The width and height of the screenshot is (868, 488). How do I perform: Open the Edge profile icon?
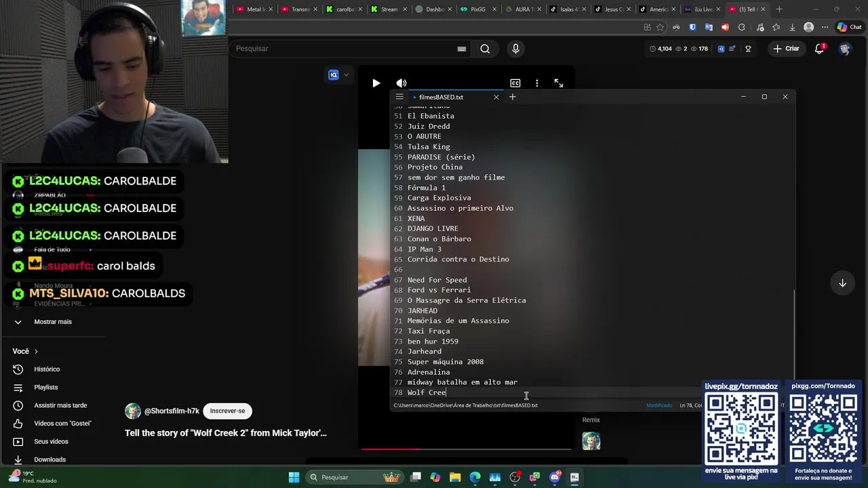click(808, 27)
